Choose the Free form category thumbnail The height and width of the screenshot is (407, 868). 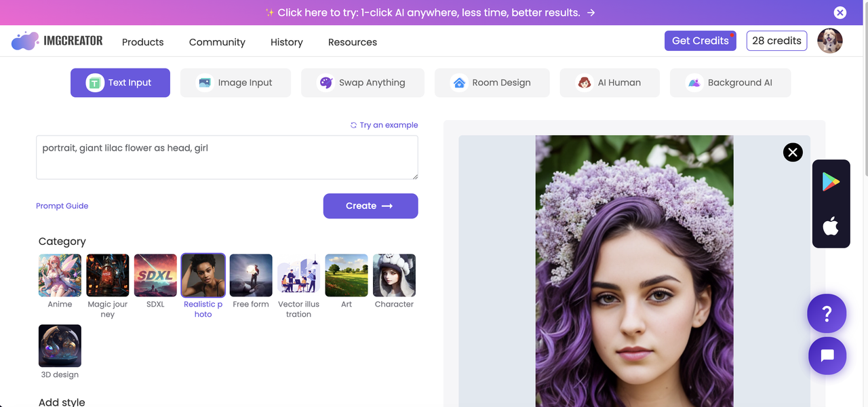coord(251,275)
